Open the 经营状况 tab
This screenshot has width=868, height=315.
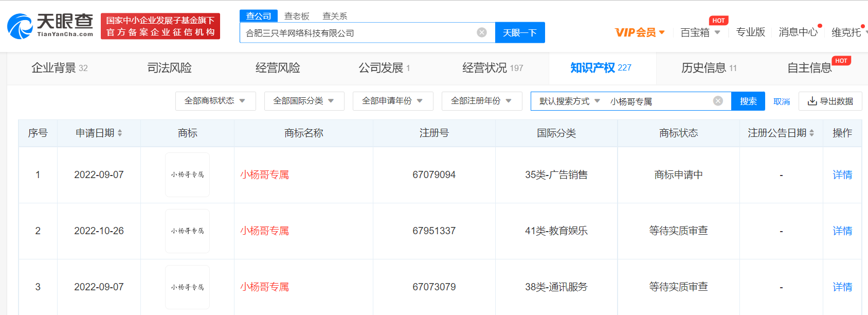[x=493, y=68]
